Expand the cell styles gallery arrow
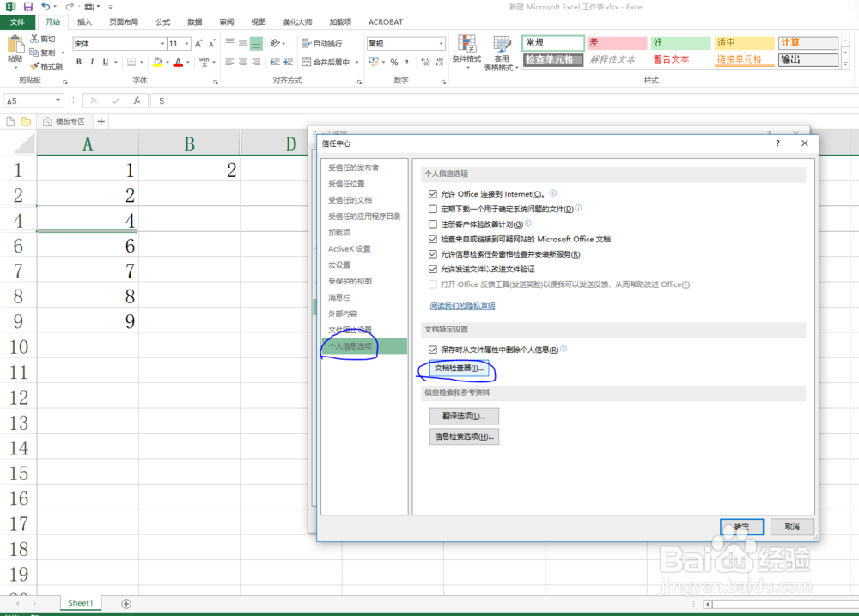The height and width of the screenshot is (616, 859). coord(845,64)
